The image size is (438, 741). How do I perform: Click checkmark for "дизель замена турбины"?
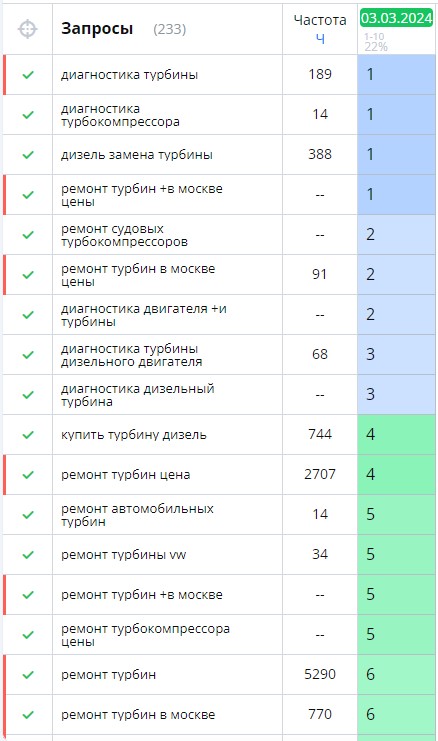28,155
